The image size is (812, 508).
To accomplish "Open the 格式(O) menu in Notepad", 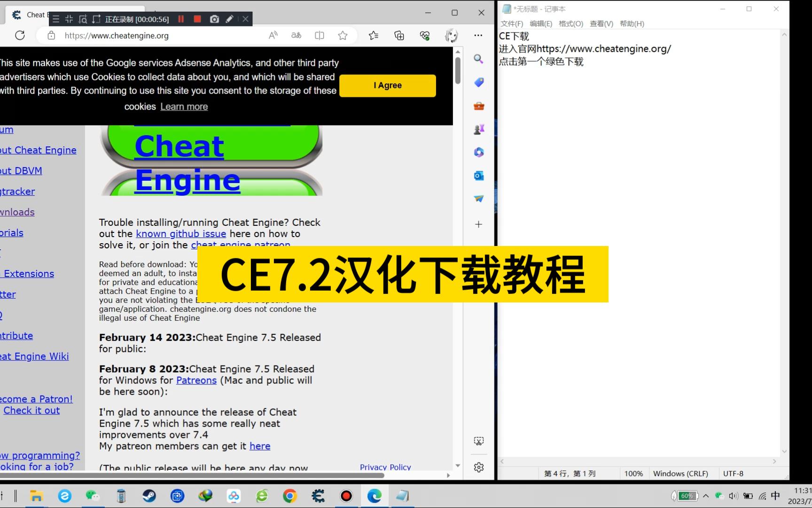I will tap(570, 24).
